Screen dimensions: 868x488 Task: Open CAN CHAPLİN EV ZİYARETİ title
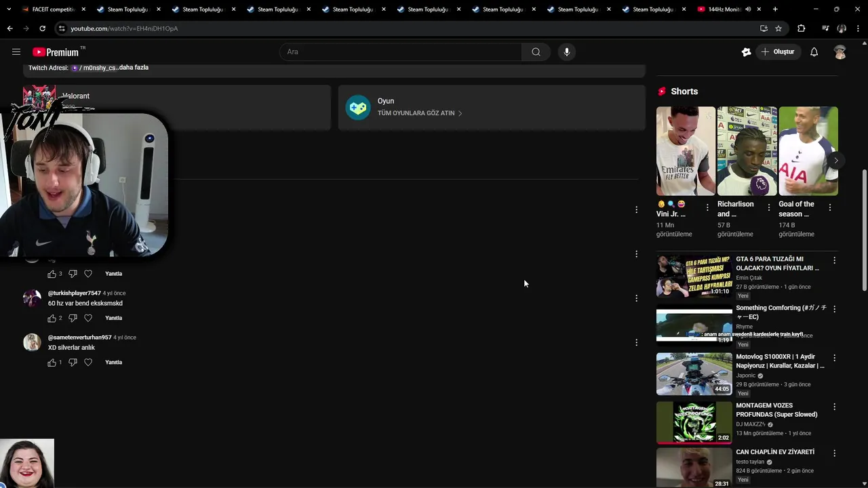pos(775,452)
